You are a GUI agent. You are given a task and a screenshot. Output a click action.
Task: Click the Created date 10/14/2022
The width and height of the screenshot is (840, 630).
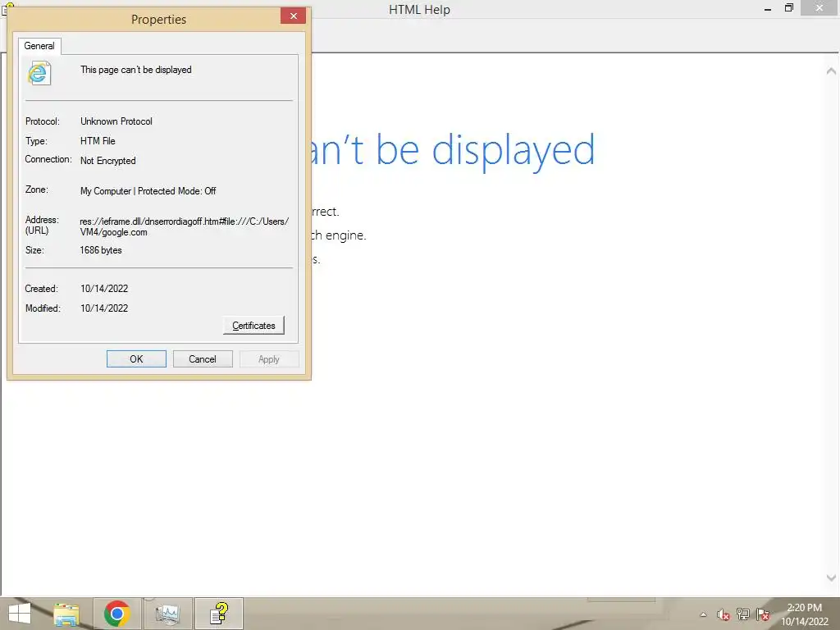104,289
